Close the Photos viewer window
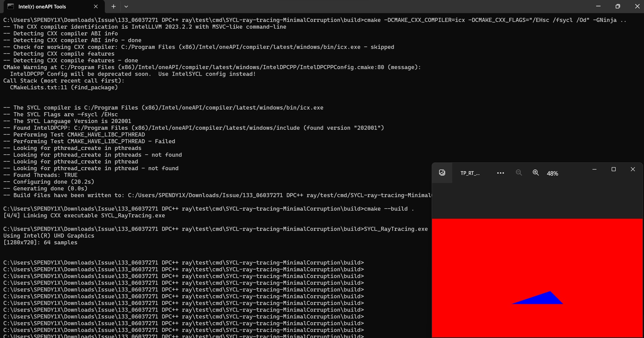 (x=633, y=169)
